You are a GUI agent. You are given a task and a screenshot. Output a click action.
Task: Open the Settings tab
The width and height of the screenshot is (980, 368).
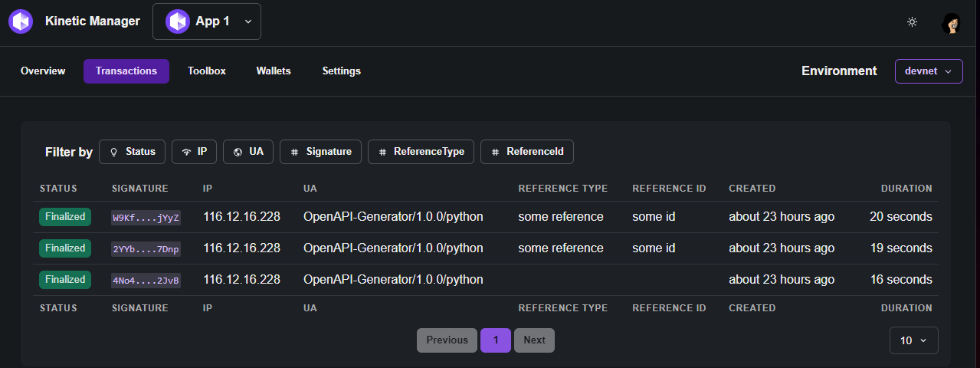[x=341, y=71]
